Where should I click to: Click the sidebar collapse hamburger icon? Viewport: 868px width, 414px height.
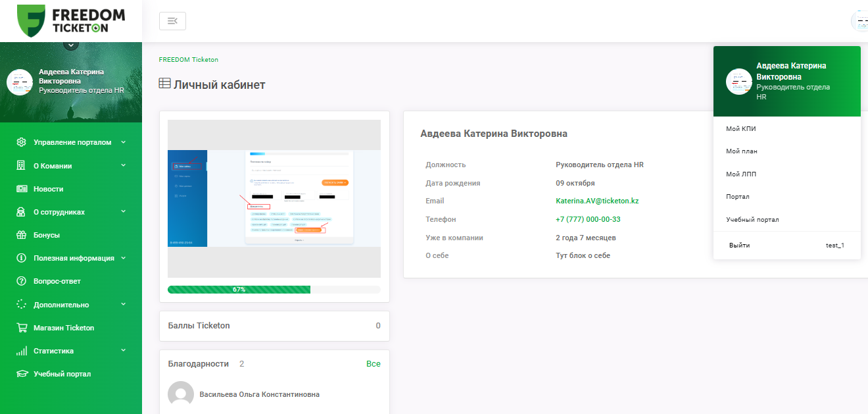coord(172,20)
